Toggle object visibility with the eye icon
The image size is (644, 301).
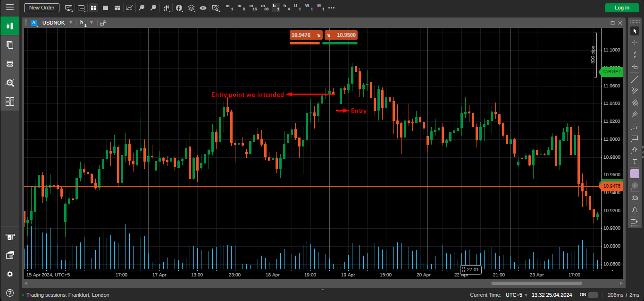pyautogui.click(x=203, y=8)
